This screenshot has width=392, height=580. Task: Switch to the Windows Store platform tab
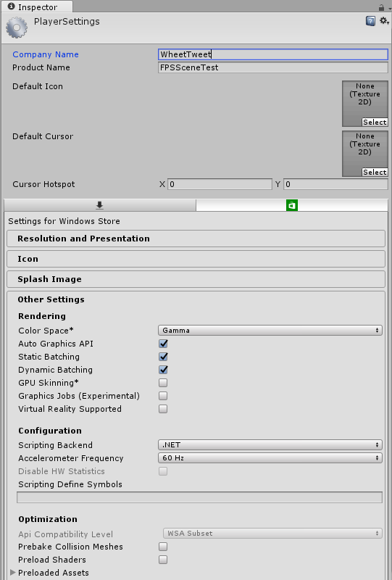pyautogui.click(x=292, y=205)
